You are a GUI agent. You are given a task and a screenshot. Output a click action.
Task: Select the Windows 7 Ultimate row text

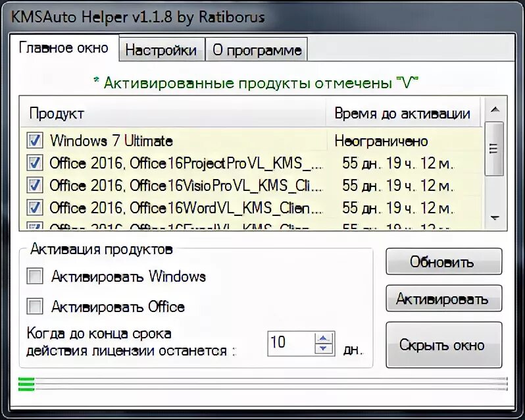point(111,141)
